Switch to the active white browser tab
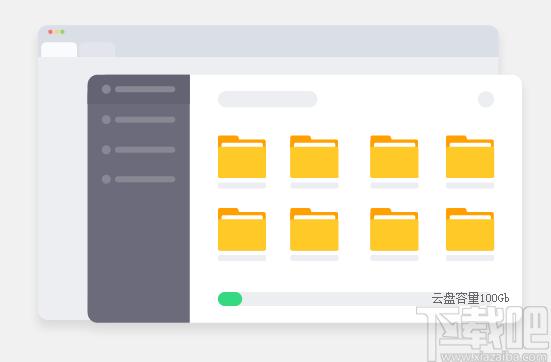The height and width of the screenshot is (362, 551). (x=59, y=50)
